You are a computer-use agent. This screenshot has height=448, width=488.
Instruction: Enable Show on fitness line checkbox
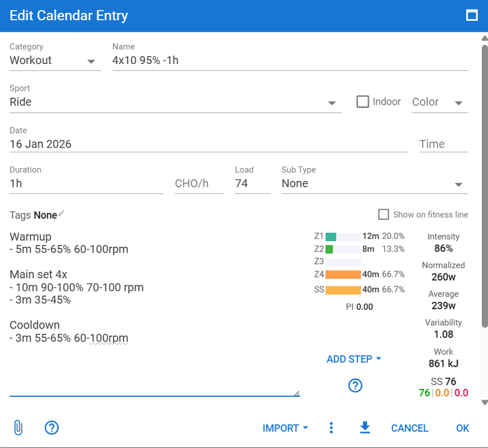tap(384, 215)
